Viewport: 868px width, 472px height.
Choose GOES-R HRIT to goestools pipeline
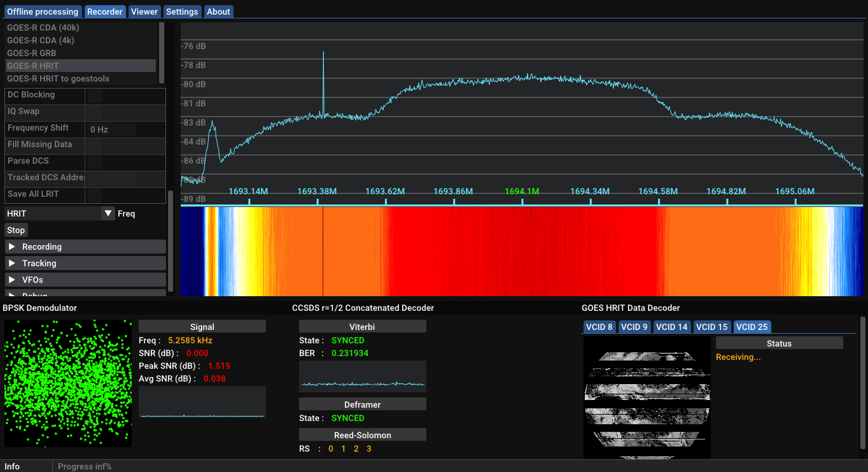[58, 78]
